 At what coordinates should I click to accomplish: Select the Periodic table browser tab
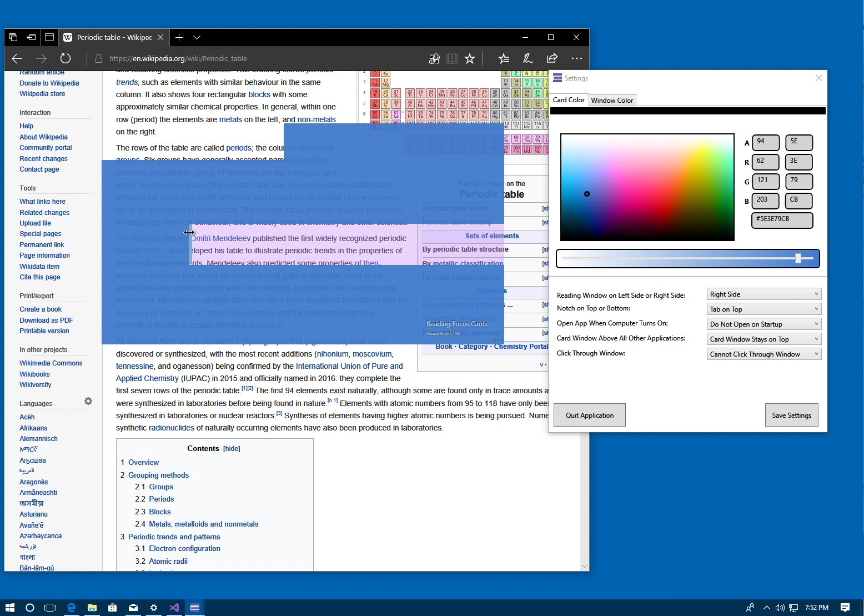click(x=114, y=37)
